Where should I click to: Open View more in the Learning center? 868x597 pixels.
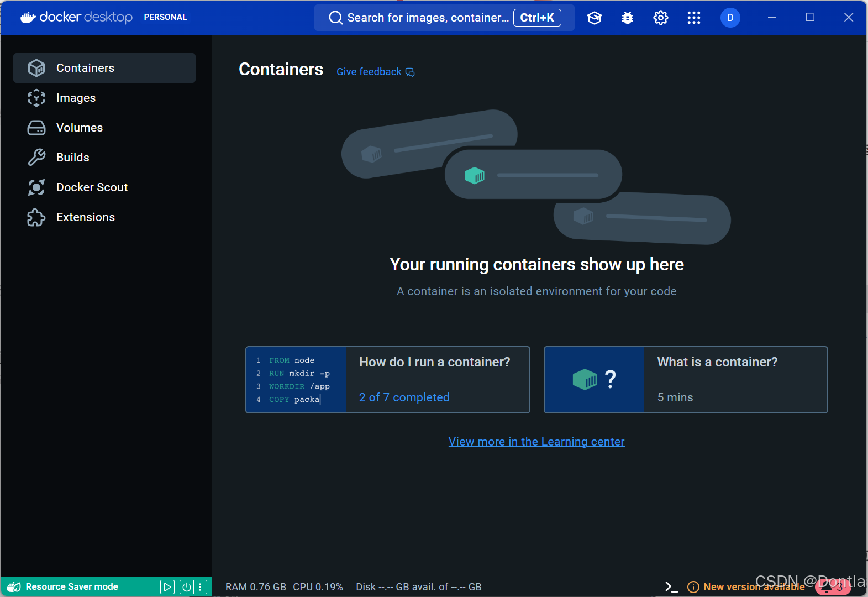[x=536, y=442]
